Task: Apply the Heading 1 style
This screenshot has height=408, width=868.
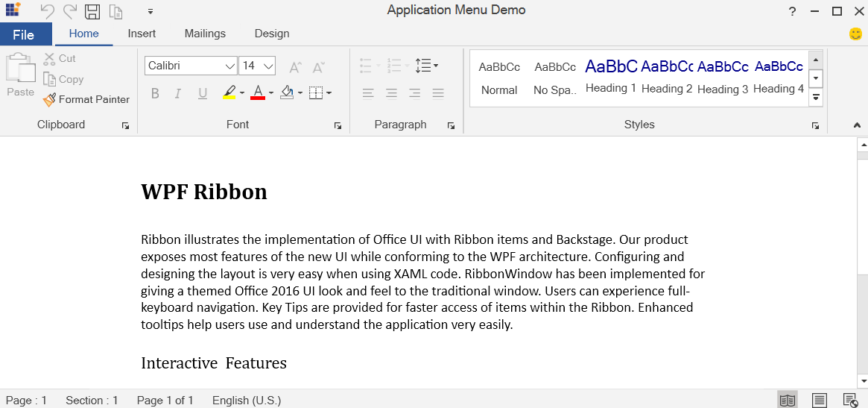Action: [611, 77]
